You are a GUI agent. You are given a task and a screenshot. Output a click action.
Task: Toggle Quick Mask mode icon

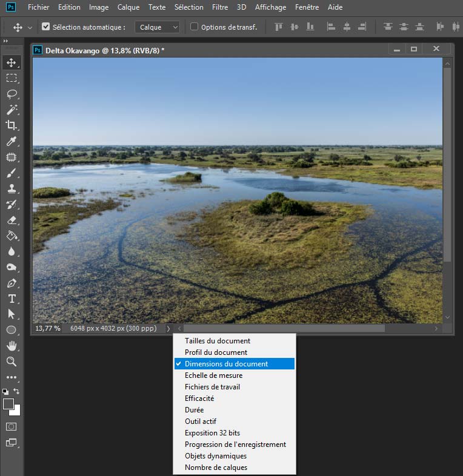point(11,426)
